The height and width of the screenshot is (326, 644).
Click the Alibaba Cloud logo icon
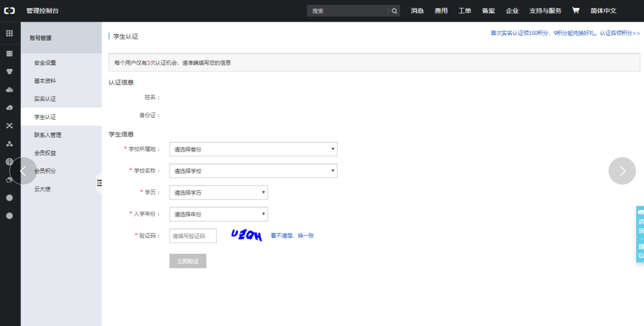click(10, 11)
